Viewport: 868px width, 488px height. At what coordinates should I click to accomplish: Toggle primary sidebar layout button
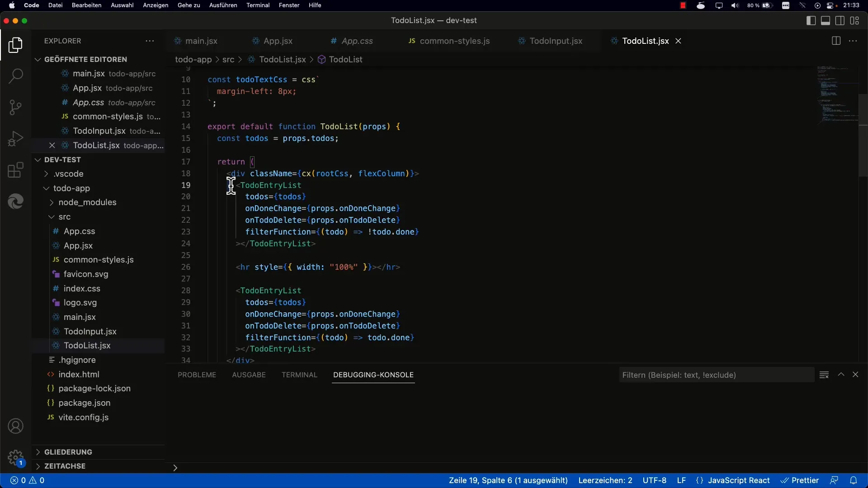click(x=811, y=20)
